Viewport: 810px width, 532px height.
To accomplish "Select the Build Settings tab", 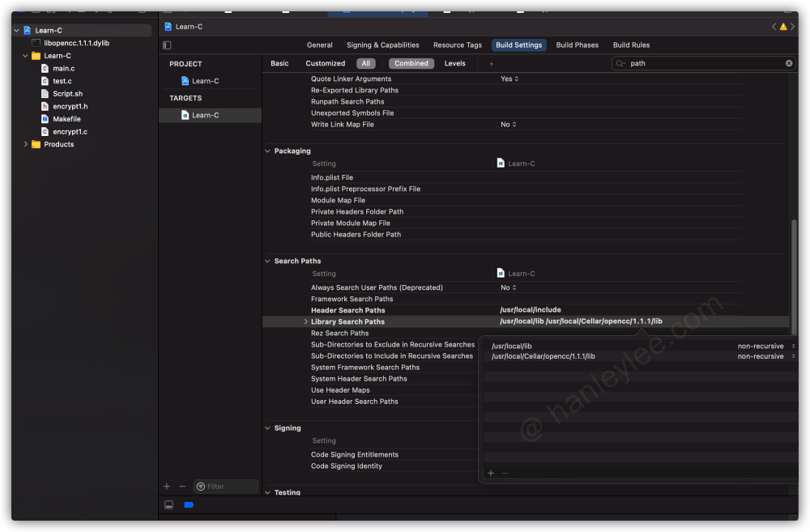I will 518,45.
